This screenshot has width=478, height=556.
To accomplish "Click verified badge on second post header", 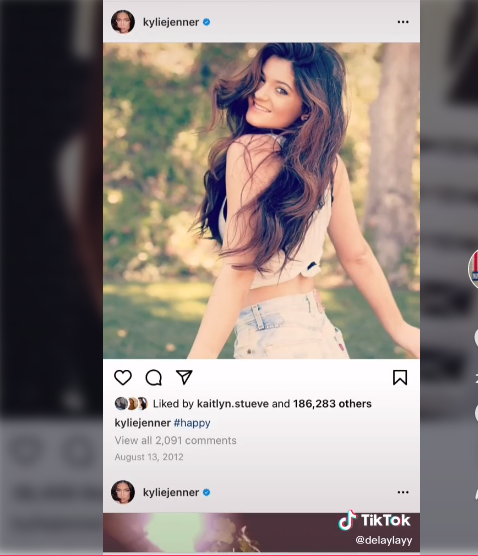I will pyautogui.click(x=206, y=492).
